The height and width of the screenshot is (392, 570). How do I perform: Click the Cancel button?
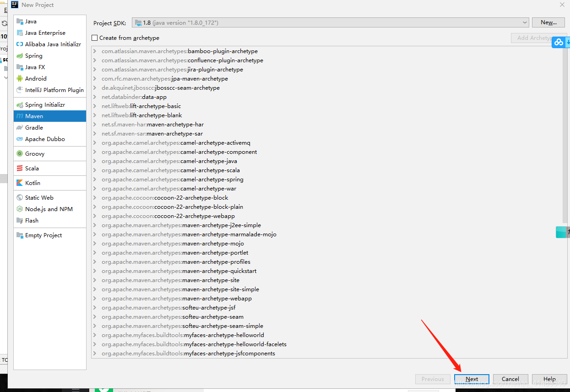pos(510,379)
